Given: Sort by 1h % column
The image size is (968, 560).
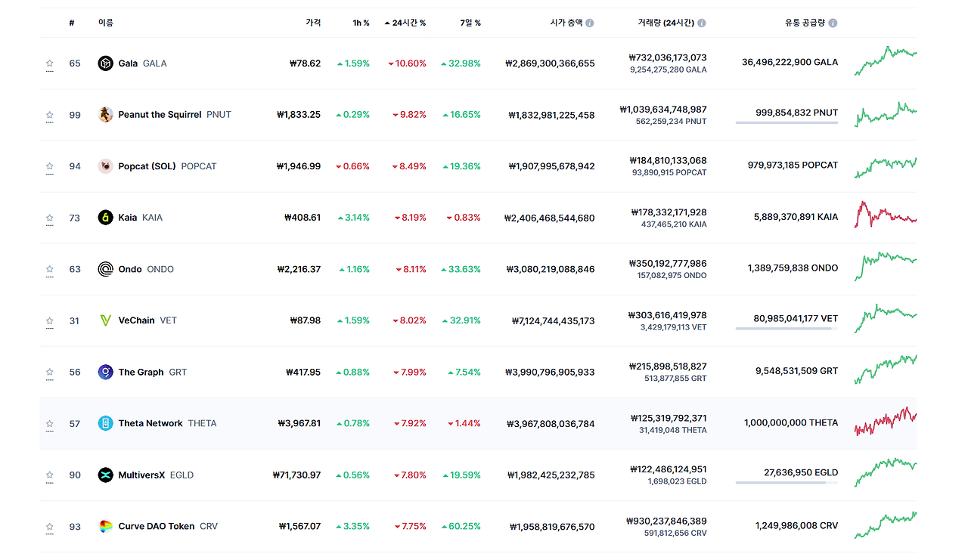Looking at the screenshot, I should [361, 23].
